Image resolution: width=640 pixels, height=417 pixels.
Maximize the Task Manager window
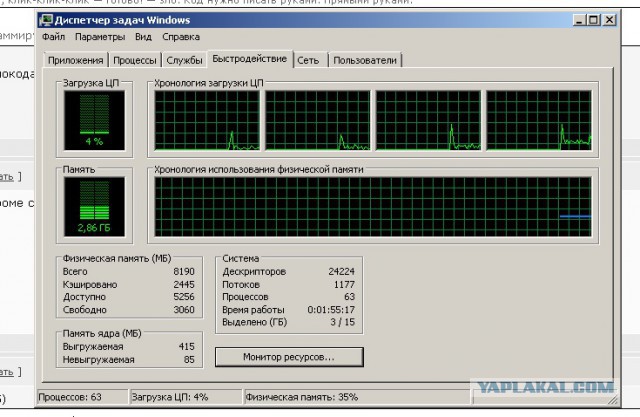[594, 20]
